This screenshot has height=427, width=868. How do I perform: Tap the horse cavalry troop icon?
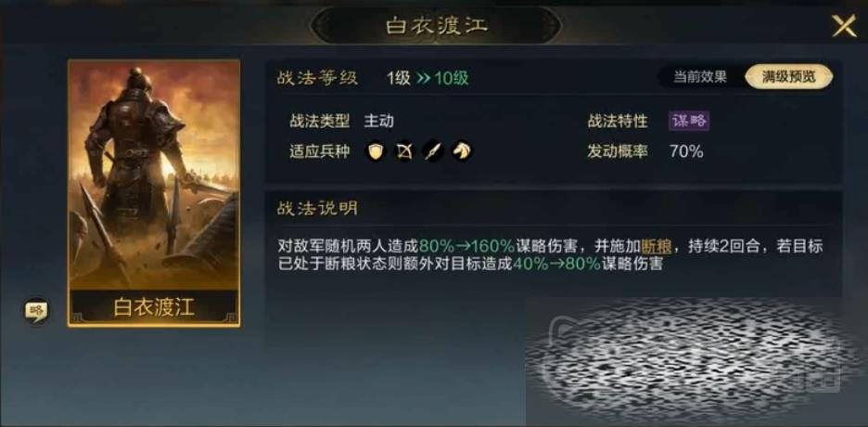click(x=462, y=150)
